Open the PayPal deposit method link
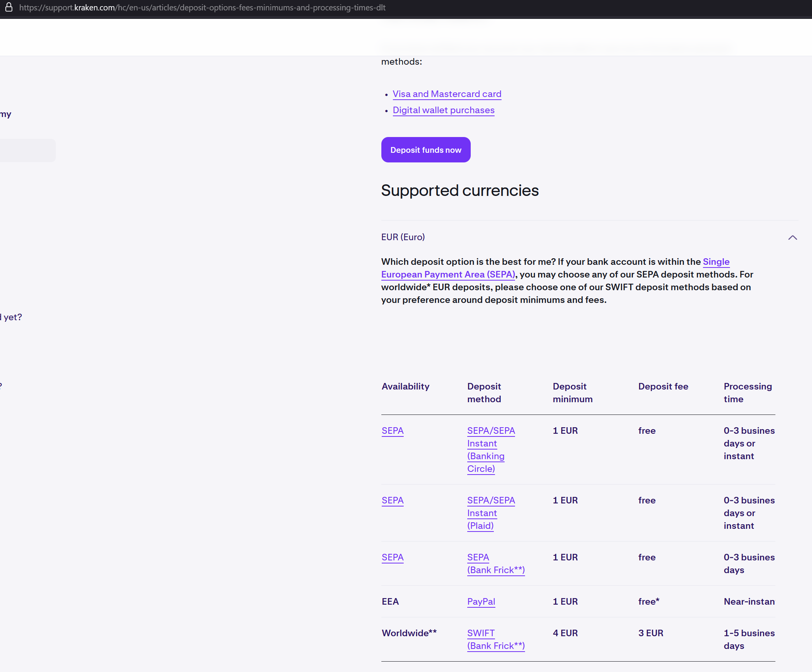 click(x=481, y=601)
